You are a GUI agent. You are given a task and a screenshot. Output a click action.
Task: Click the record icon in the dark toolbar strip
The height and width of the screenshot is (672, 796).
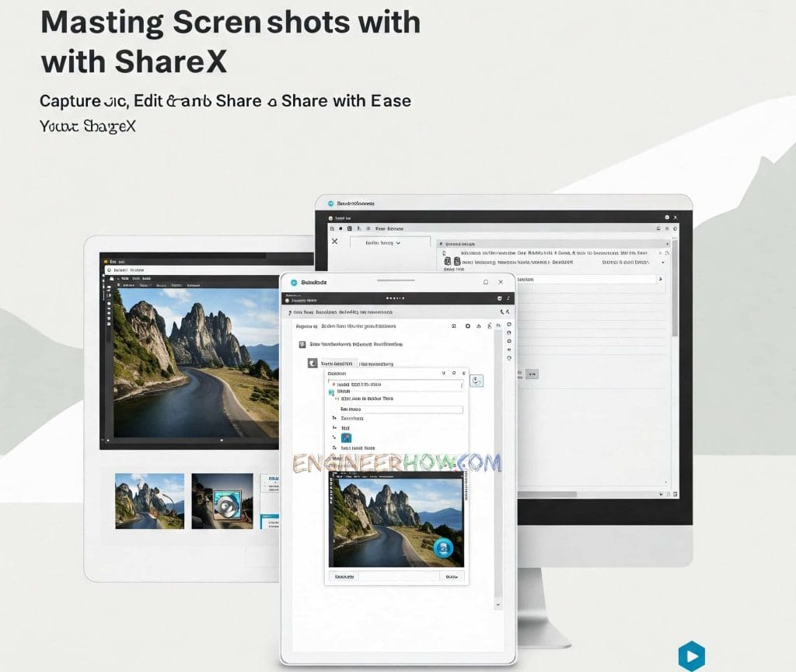[x=288, y=300]
